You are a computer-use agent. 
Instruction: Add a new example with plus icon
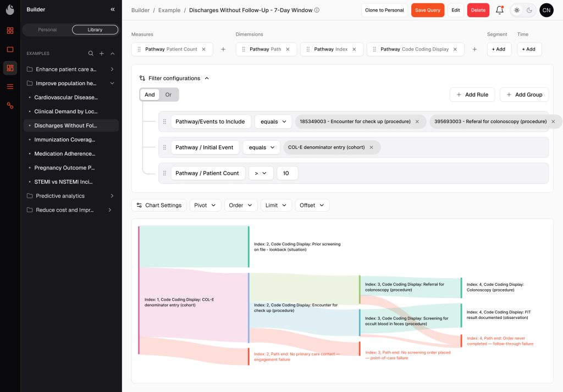coord(102,53)
